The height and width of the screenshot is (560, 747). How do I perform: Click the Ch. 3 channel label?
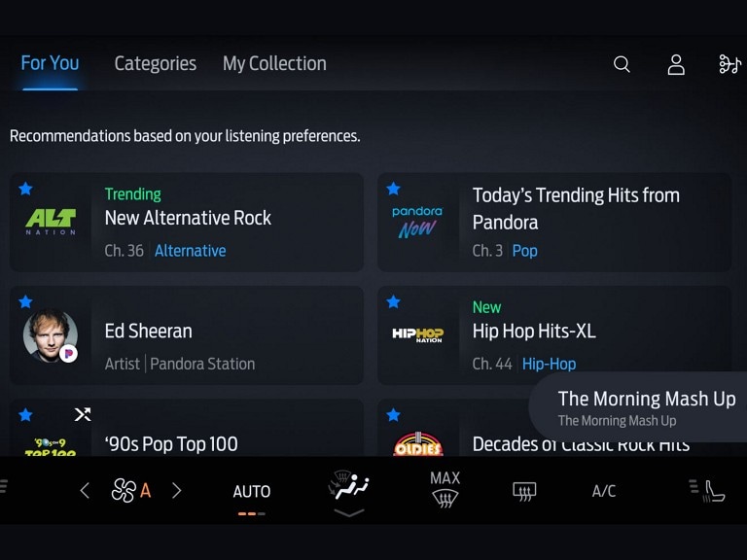click(487, 251)
